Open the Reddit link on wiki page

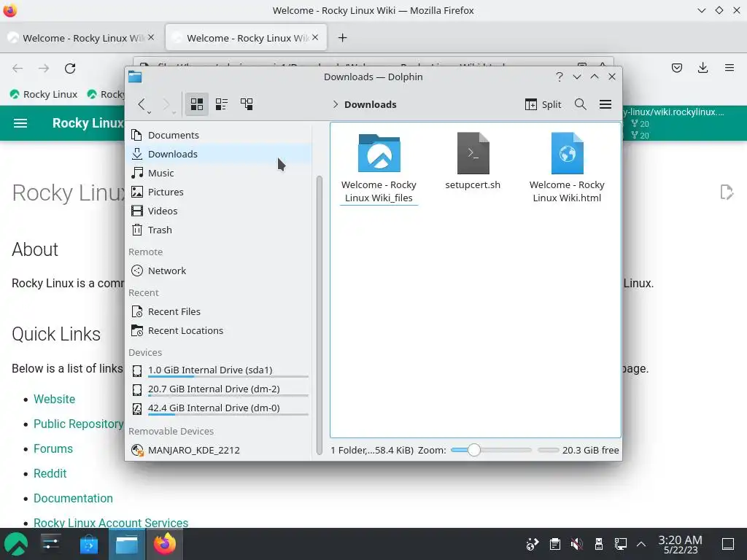coord(50,473)
